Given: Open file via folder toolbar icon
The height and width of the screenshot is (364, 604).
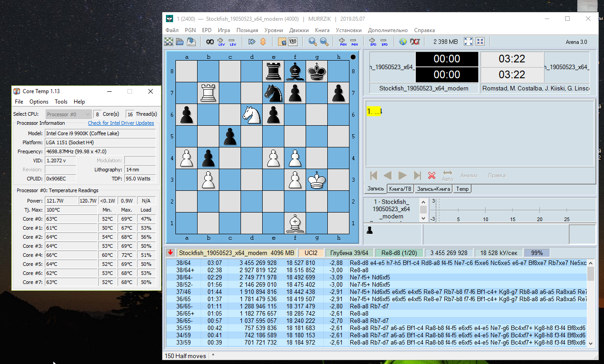Looking at the screenshot, I should tap(179, 42).
